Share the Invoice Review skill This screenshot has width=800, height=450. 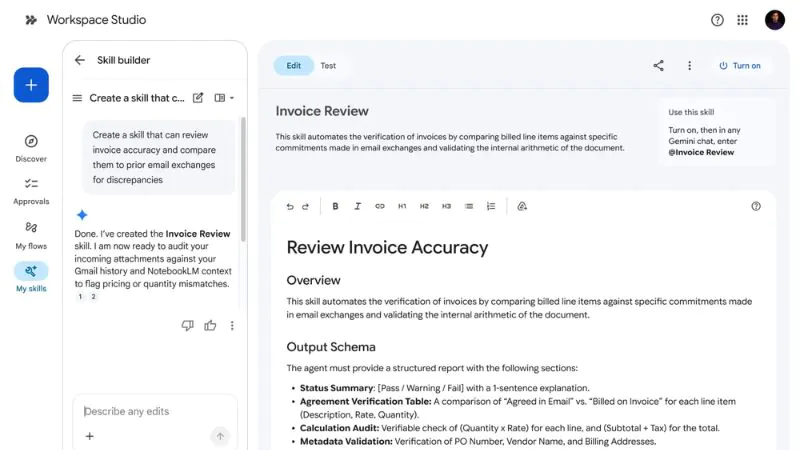pos(658,65)
